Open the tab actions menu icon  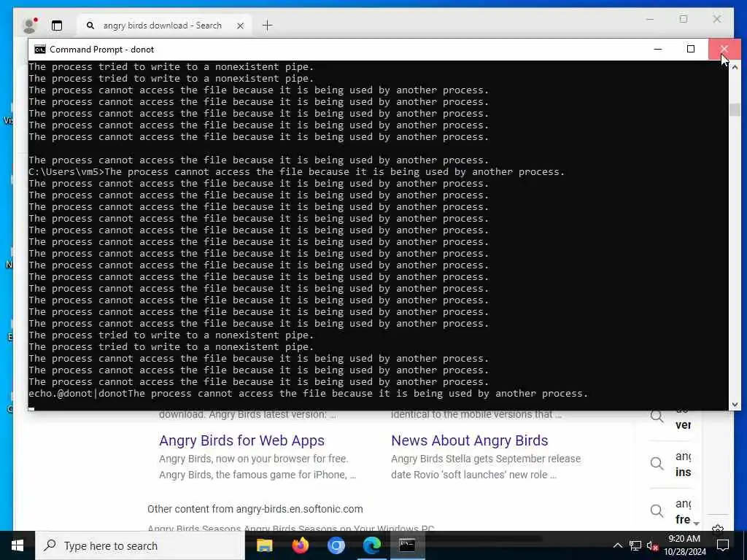tap(57, 26)
